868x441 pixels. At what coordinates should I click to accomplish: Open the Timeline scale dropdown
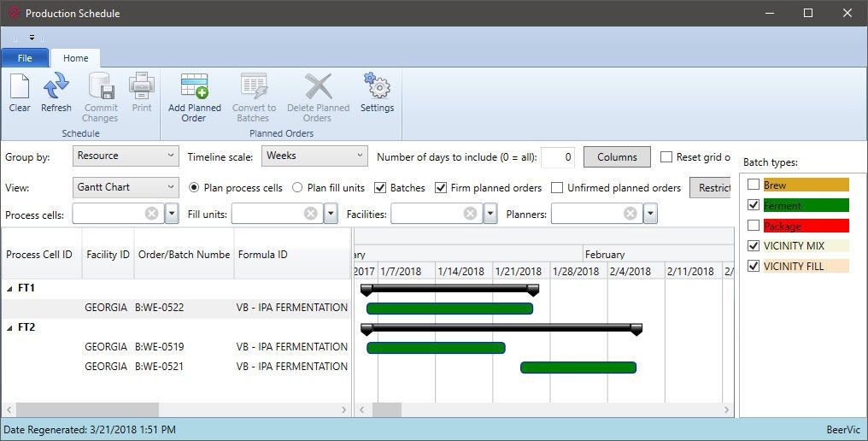[x=314, y=156]
